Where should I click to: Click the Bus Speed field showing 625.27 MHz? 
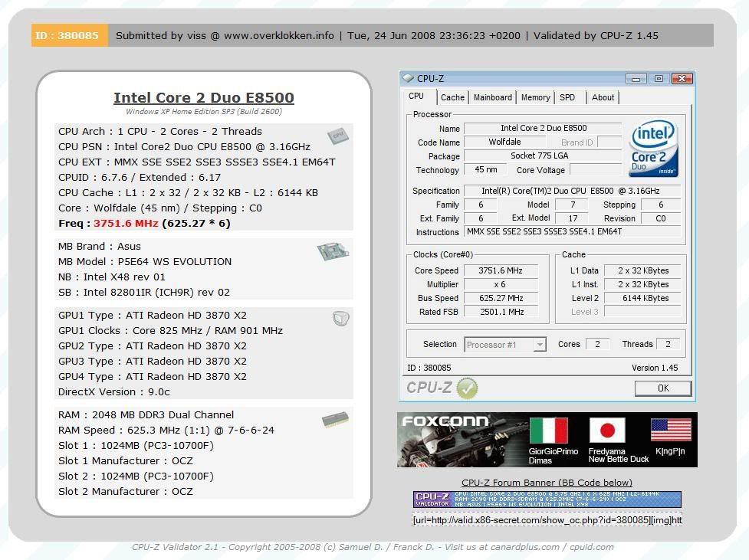[x=501, y=298]
